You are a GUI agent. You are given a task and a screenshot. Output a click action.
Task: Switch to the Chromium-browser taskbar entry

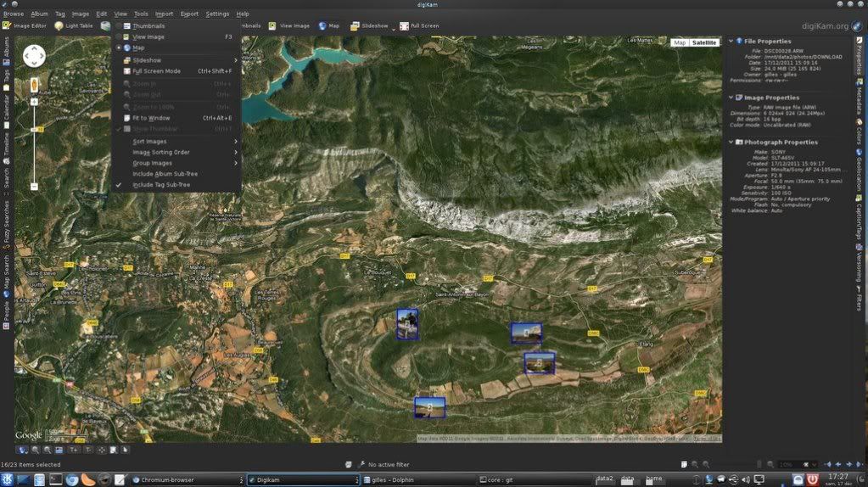coord(188,480)
